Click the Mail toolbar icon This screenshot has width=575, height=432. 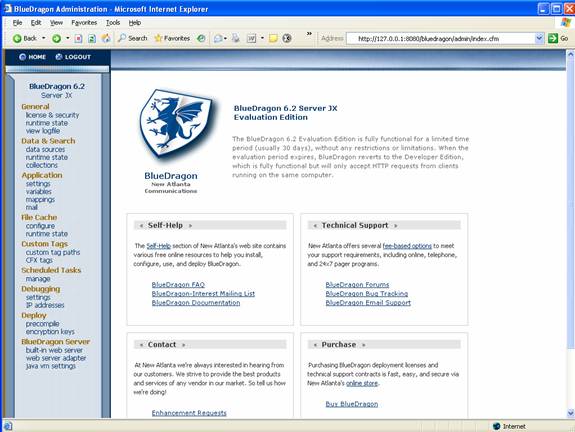(x=218, y=38)
